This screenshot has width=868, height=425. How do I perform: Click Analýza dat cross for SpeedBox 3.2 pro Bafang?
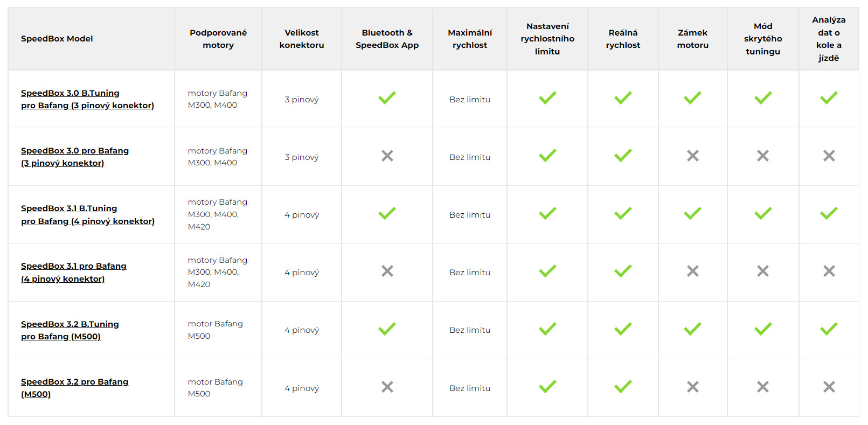[x=829, y=387]
